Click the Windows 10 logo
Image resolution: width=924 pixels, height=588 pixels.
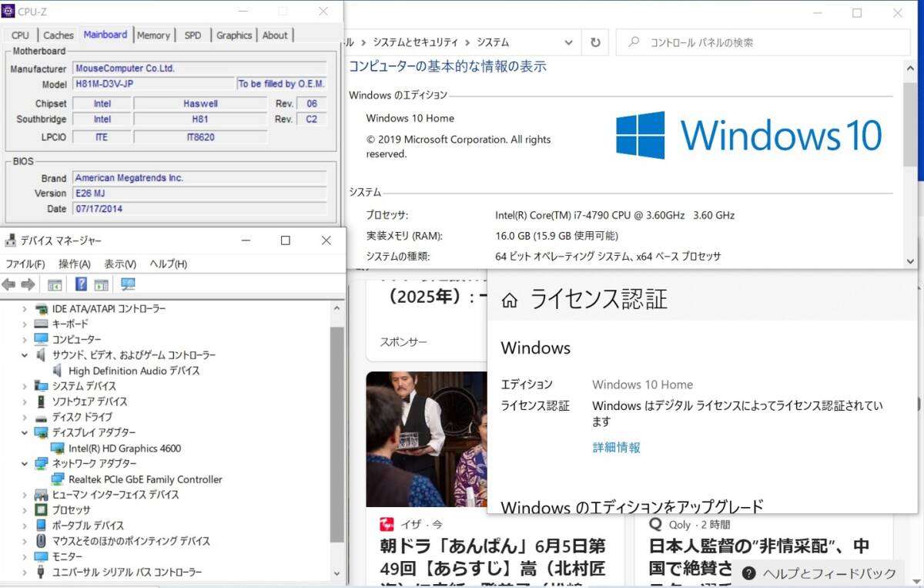[748, 135]
